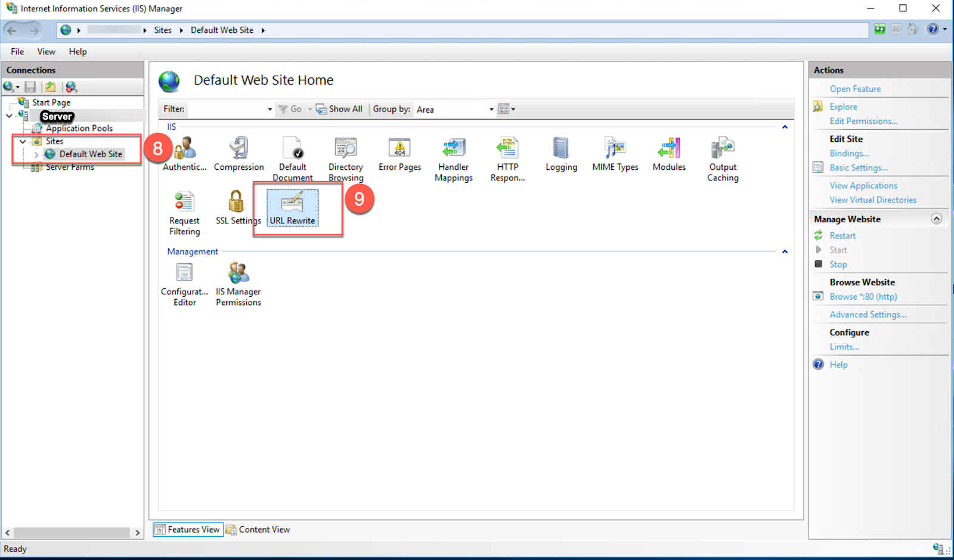Switch to Content View tab
This screenshot has width=954, height=560.
pos(258,529)
